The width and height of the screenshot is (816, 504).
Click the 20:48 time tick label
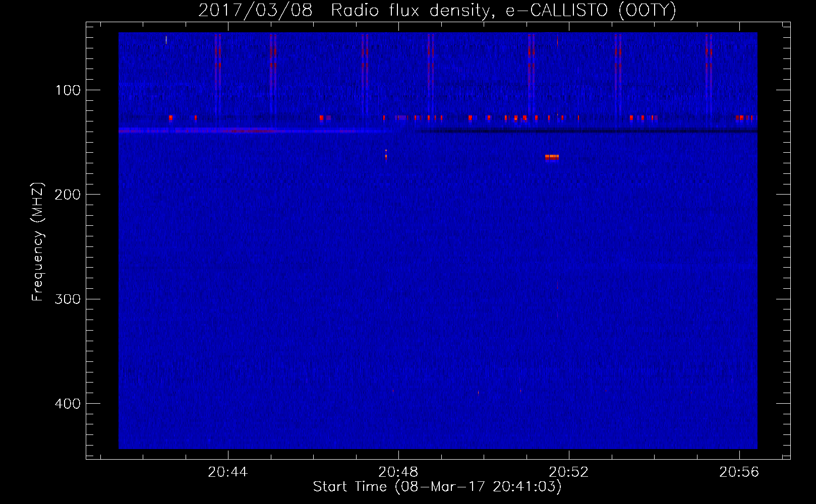click(398, 472)
